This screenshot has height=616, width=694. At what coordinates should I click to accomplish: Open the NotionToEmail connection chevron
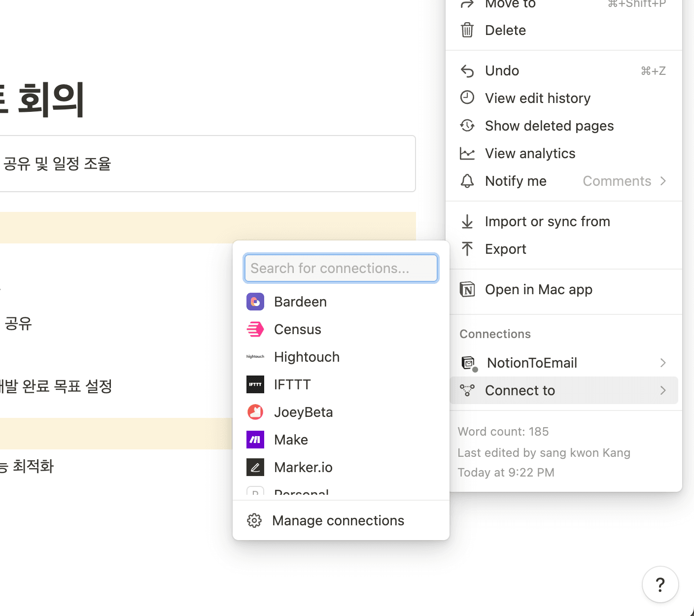(663, 363)
